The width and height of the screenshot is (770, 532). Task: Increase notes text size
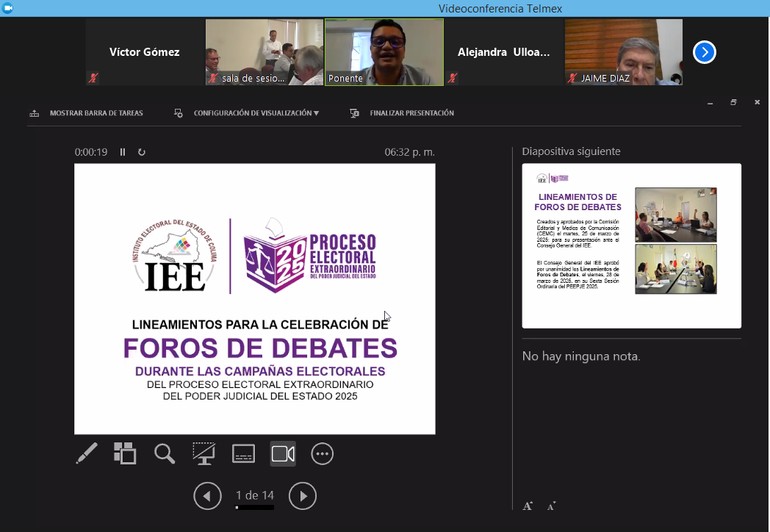coord(528,506)
